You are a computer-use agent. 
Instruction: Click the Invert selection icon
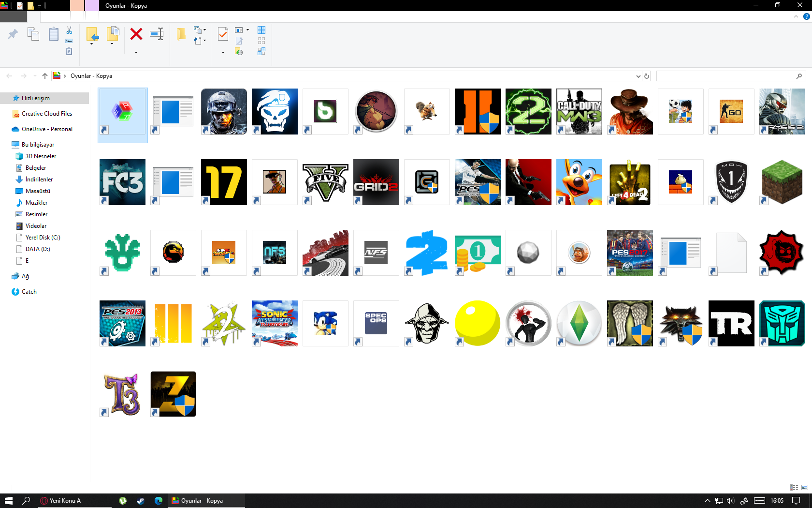point(261,51)
